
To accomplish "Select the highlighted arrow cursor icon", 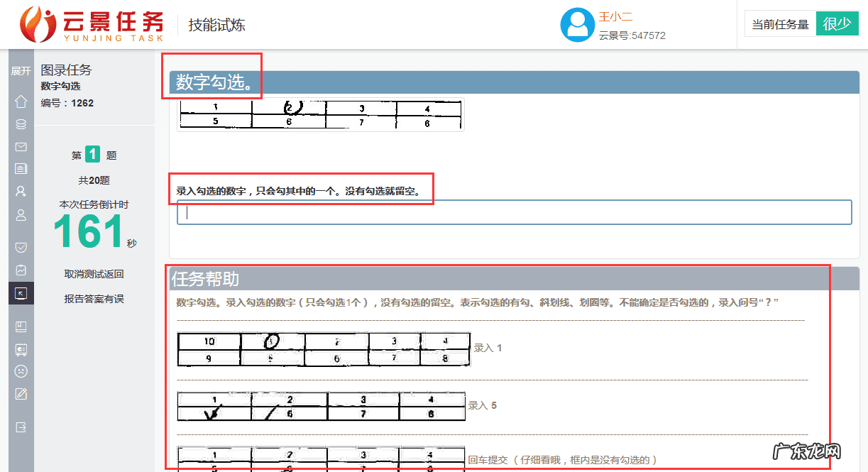I will point(21,293).
